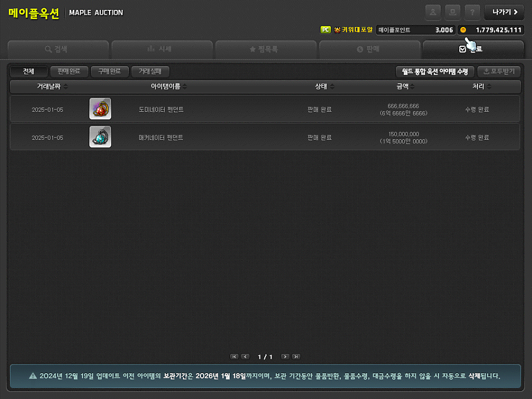Go to next page
The image size is (532, 399).
click(285, 357)
